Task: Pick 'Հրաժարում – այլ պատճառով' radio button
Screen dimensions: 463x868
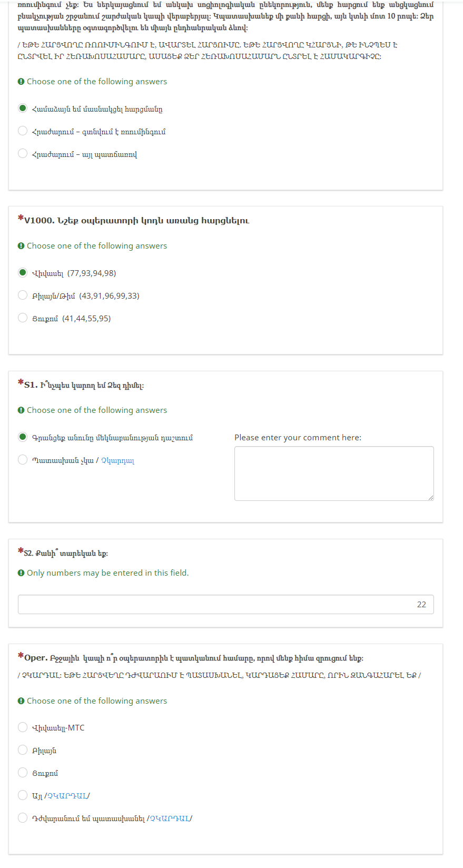Action: click(x=23, y=154)
